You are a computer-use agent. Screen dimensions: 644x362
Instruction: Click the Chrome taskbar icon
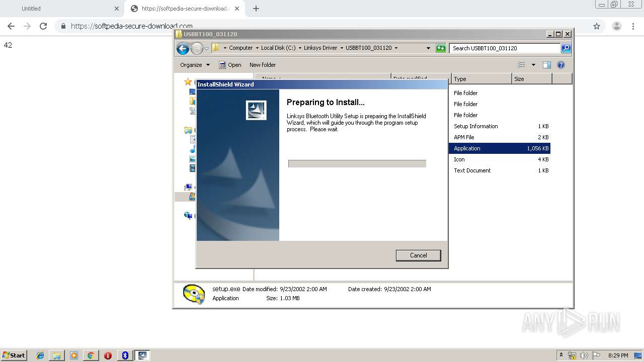point(91,355)
